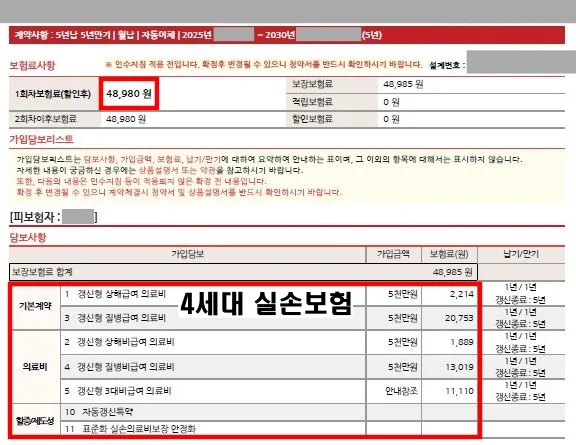
Task: Click the '설계번호 :' label
Action: point(447,65)
